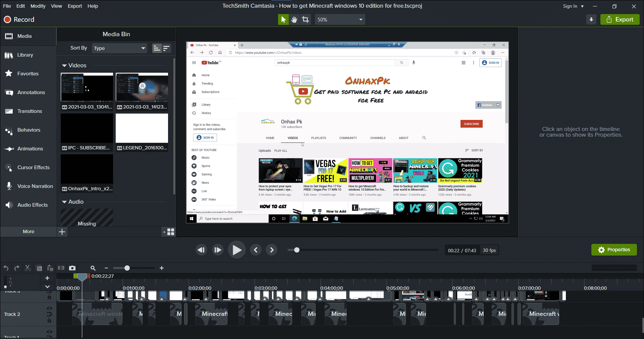Open the Properties panel button
644x339 pixels.
[614, 250]
